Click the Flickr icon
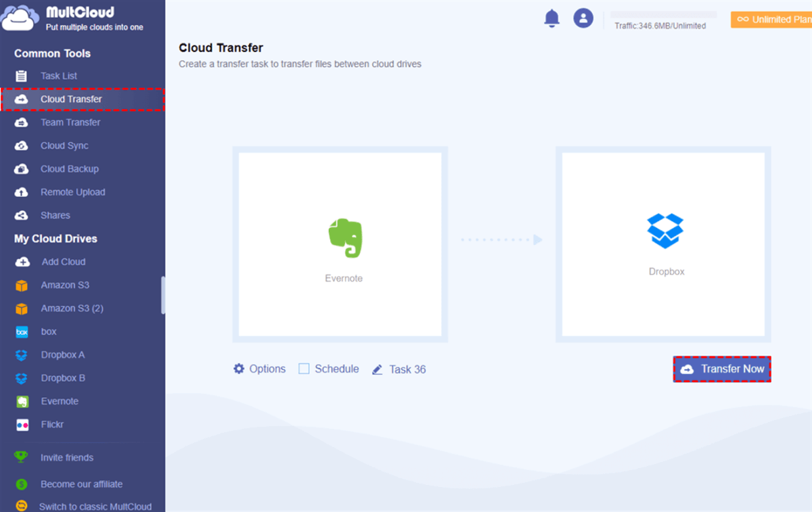 22,425
